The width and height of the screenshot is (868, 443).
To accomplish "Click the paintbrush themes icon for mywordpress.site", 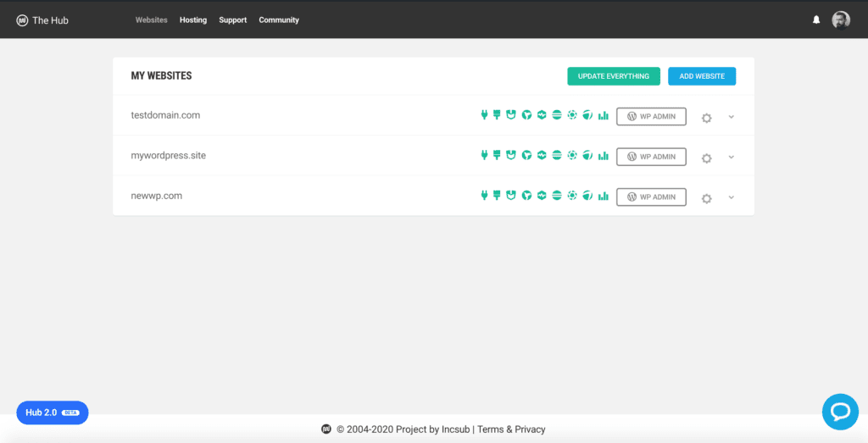I will click(497, 155).
